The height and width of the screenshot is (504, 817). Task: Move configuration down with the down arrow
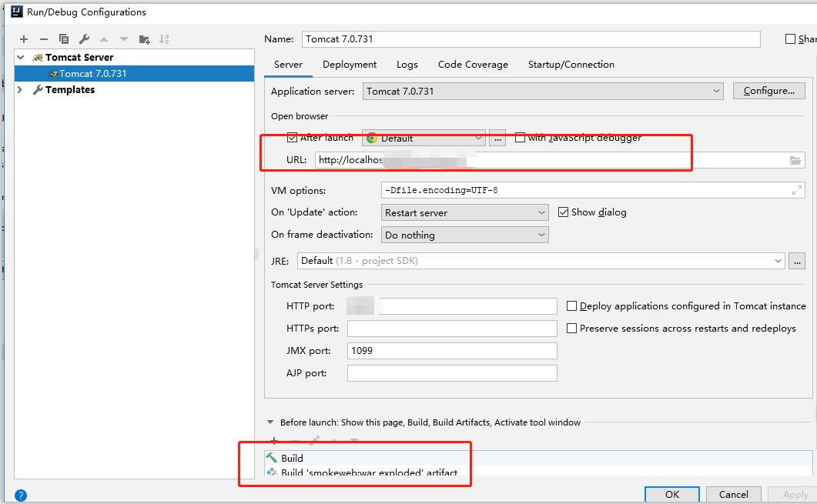pyautogui.click(x=123, y=39)
